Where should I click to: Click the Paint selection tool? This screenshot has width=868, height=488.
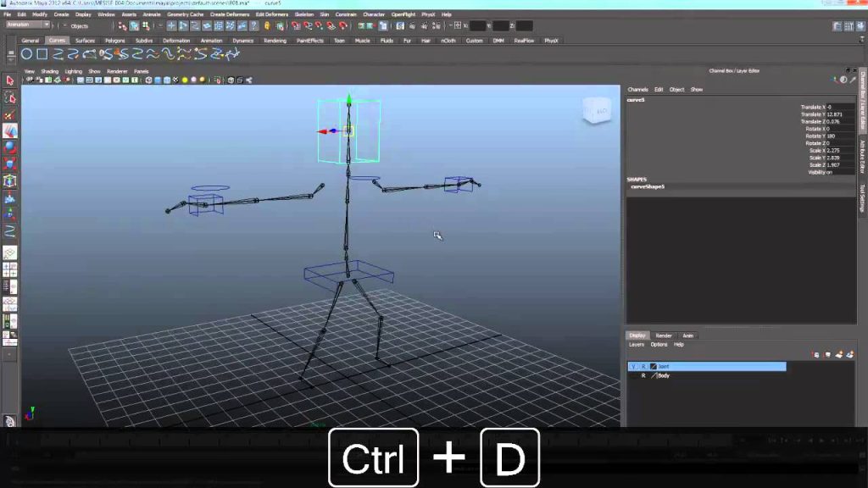(x=9, y=115)
